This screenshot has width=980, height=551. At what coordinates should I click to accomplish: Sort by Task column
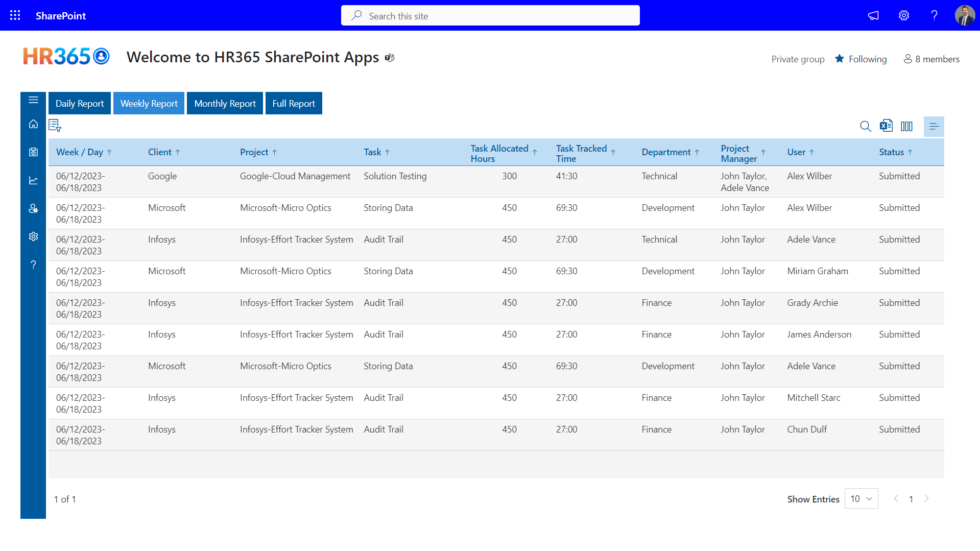[x=377, y=152]
